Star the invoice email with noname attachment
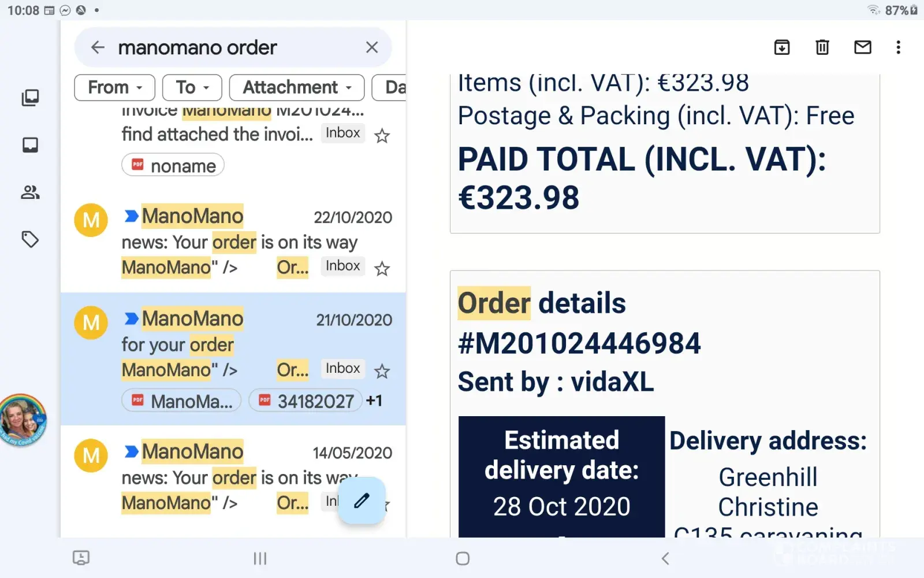 point(382,136)
